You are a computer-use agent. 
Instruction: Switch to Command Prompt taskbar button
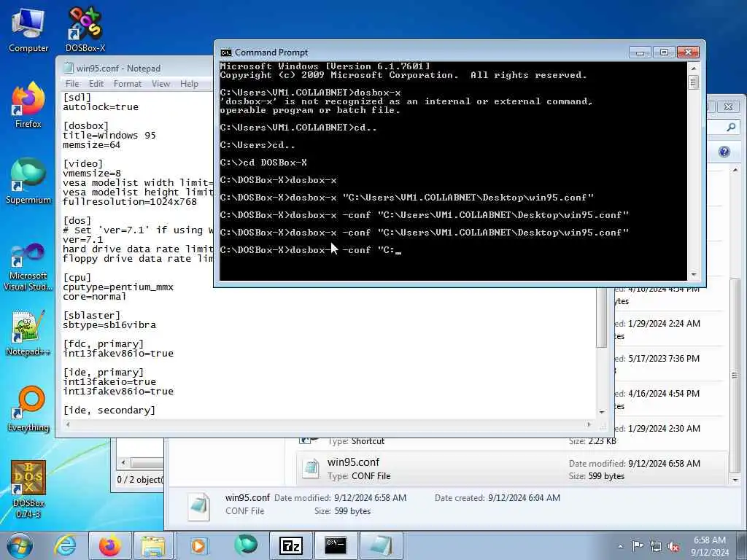click(x=336, y=545)
